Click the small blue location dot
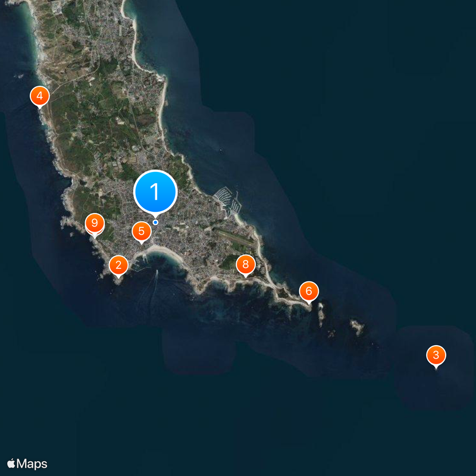 (155, 223)
